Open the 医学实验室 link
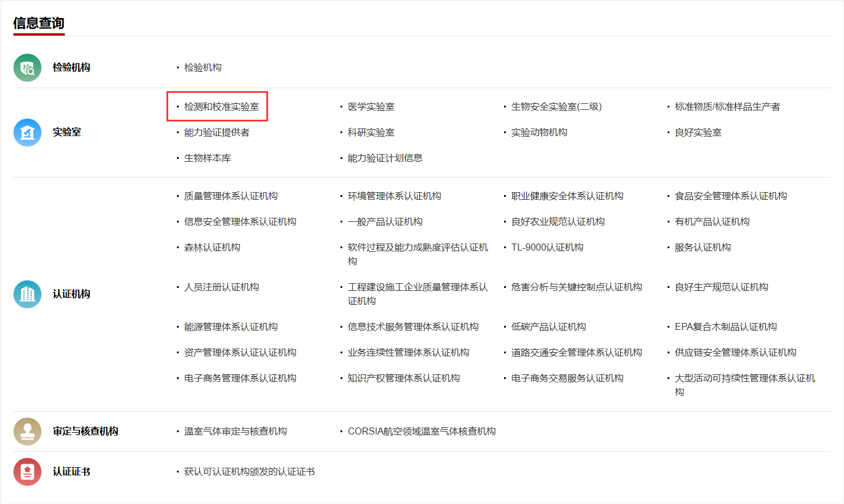This screenshot has height=504, width=844. (371, 107)
